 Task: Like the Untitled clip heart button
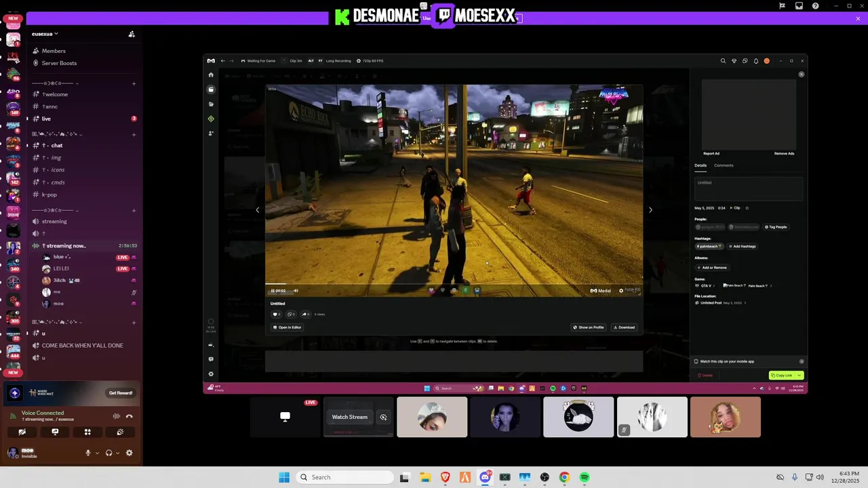pyautogui.click(x=276, y=314)
